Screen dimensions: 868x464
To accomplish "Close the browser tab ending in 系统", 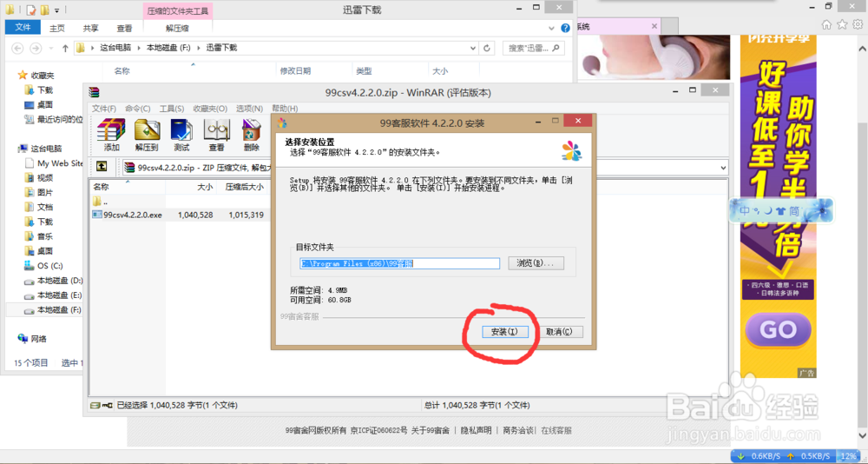I will tap(654, 26).
